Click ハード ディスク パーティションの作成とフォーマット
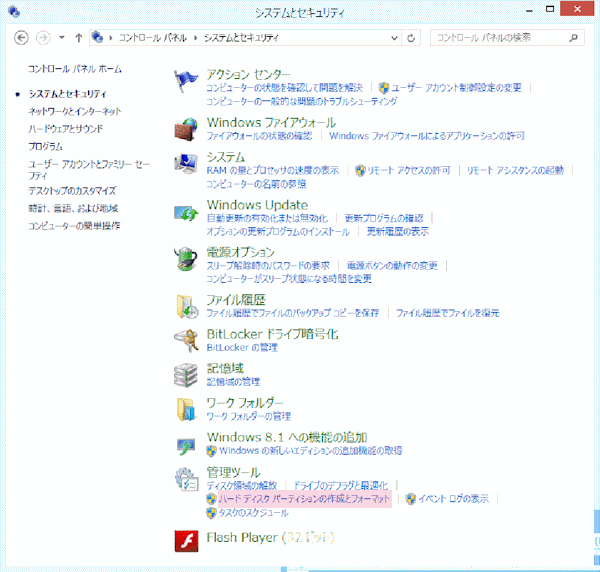 point(304,499)
